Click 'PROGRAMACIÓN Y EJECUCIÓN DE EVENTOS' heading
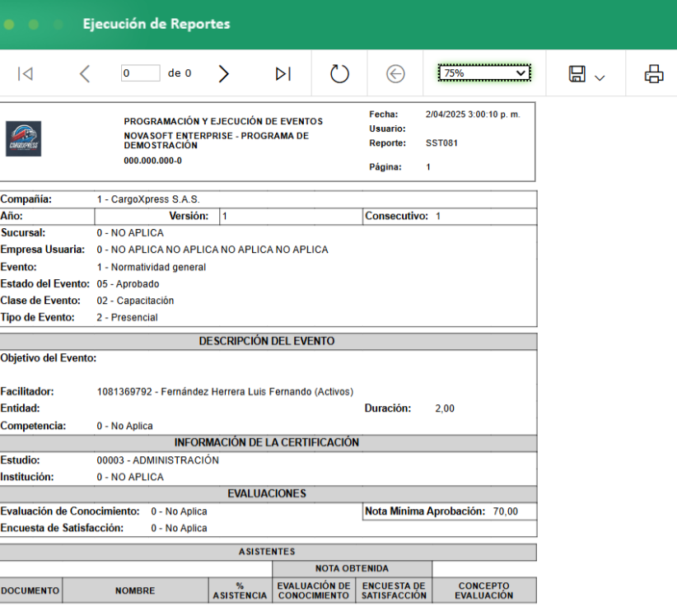This screenshot has height=616, width=677. coord(223,121)
